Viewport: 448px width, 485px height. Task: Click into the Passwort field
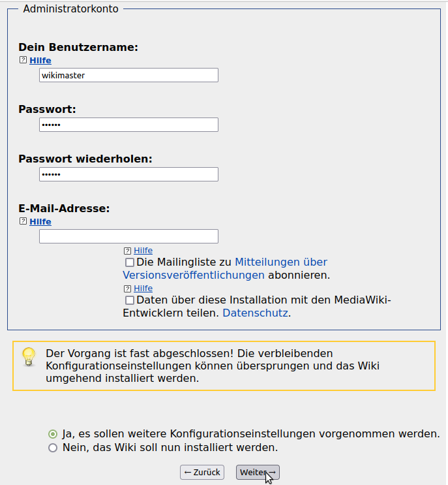(128, 125)
